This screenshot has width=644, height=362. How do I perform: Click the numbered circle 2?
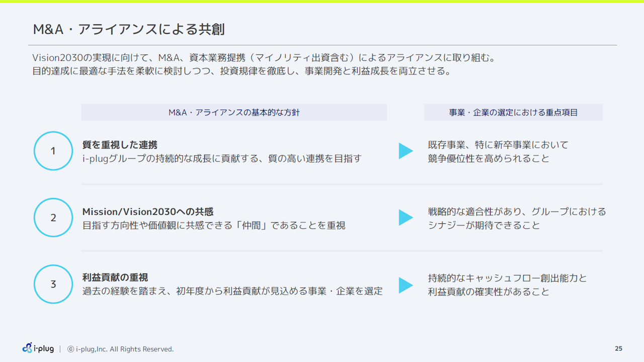click(53, 218)
